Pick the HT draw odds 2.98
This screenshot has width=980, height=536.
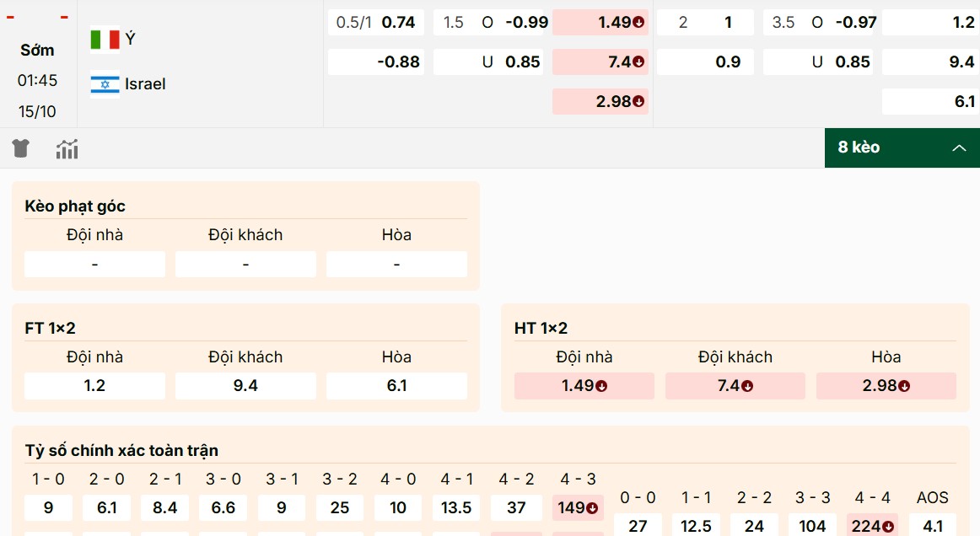click(886, 386)
